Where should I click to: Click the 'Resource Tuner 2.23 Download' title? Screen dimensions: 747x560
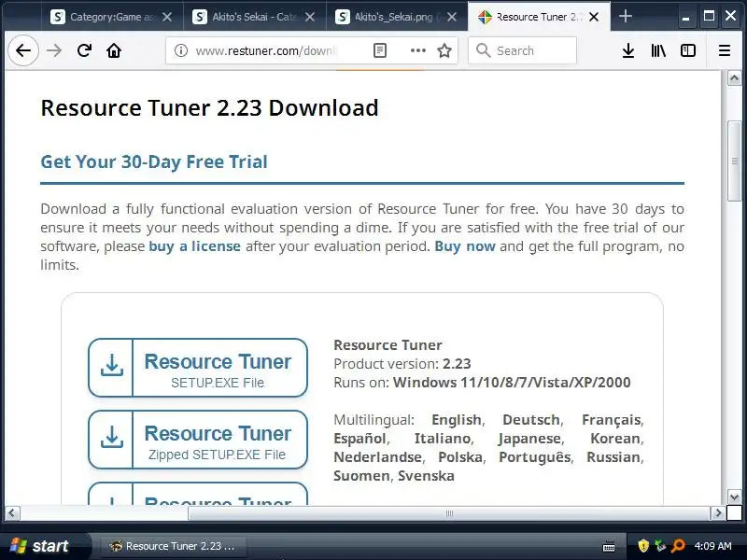coord(209,108)
